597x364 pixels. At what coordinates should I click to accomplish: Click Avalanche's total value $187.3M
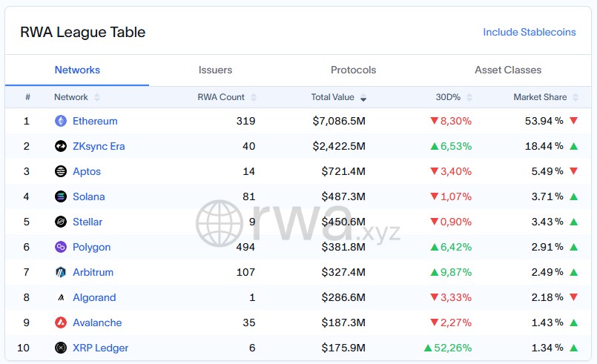coord(343,322)
